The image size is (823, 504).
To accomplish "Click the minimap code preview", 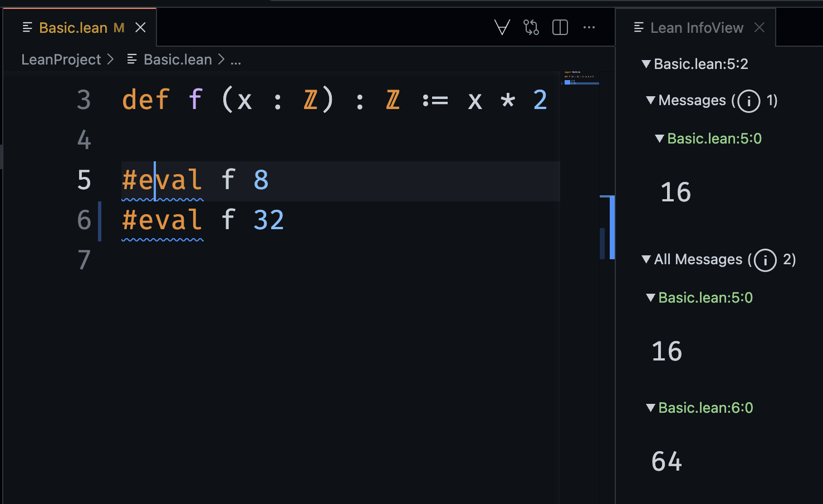I will click(579, 77).
